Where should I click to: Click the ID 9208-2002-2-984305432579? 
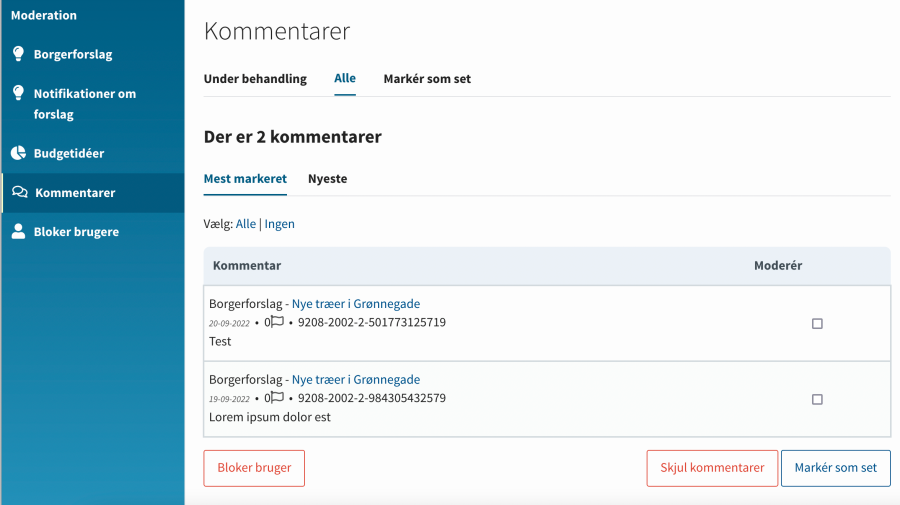(372, 398)
